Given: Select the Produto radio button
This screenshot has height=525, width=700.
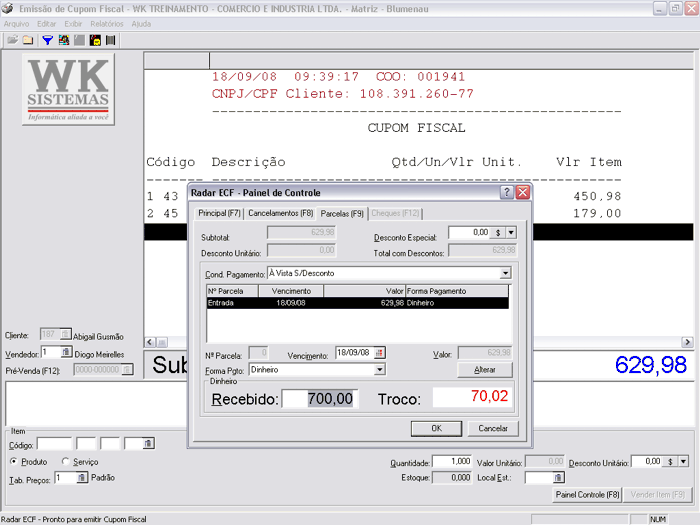Looking at the screenshot, I should tap(13, 462).
